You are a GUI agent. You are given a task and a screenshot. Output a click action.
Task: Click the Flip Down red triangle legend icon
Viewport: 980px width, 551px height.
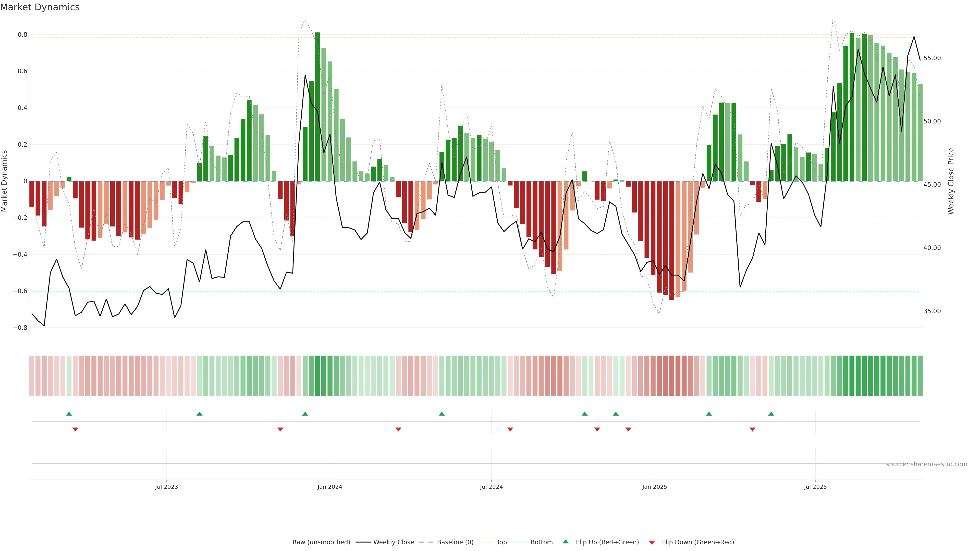click(652, 542)
